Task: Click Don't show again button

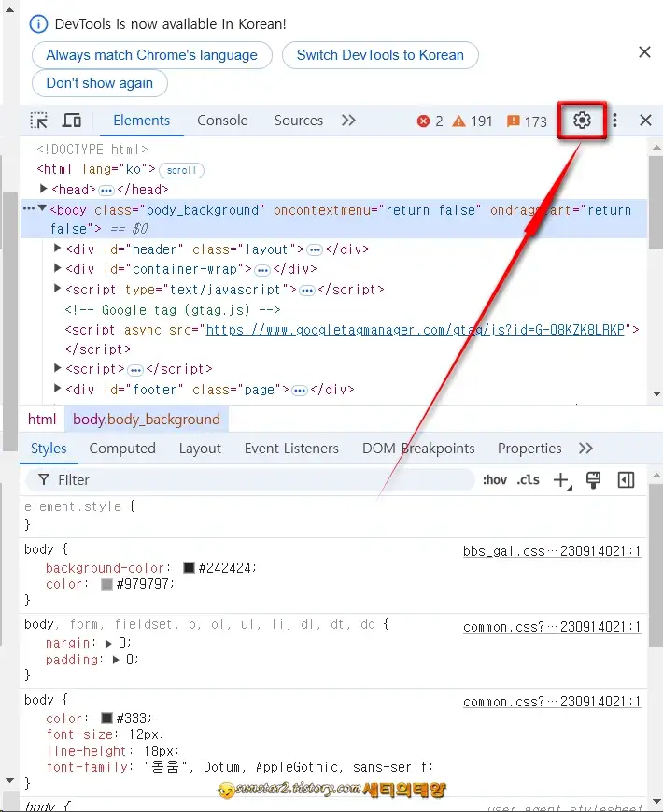Action: tap(99, 83)
